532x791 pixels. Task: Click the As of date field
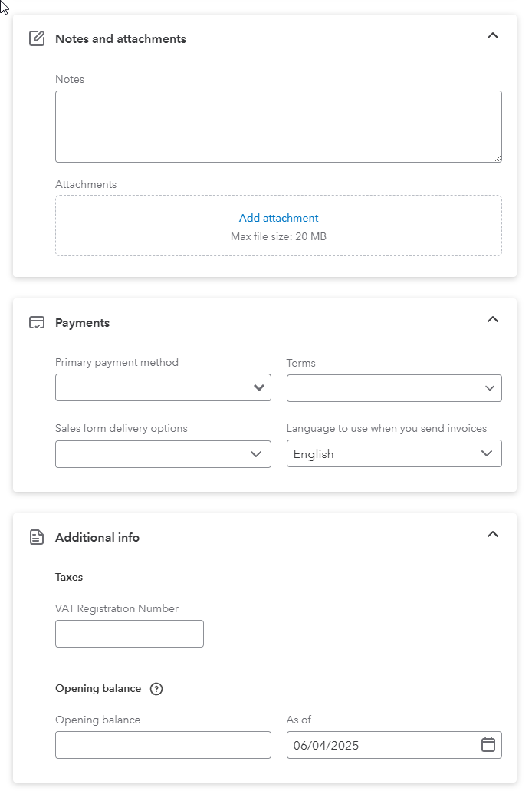point(394,745)
